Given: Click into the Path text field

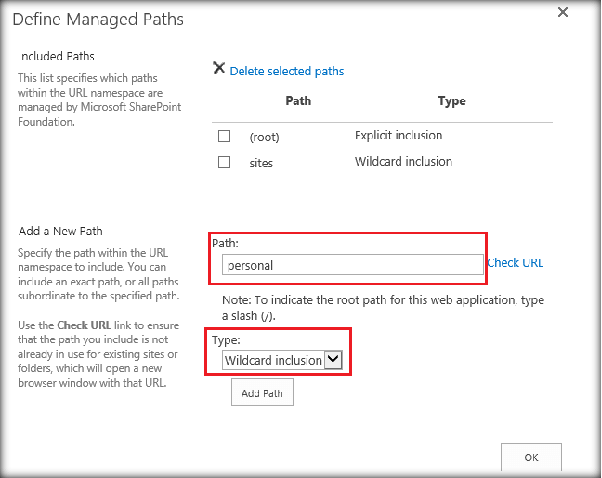Looking at the screenshot, I should [352, 265].
